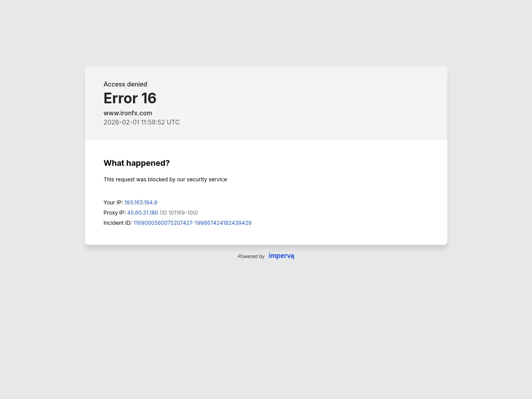Click the "Your IP:" label
532x399 pixels.
tap(113, 203)
